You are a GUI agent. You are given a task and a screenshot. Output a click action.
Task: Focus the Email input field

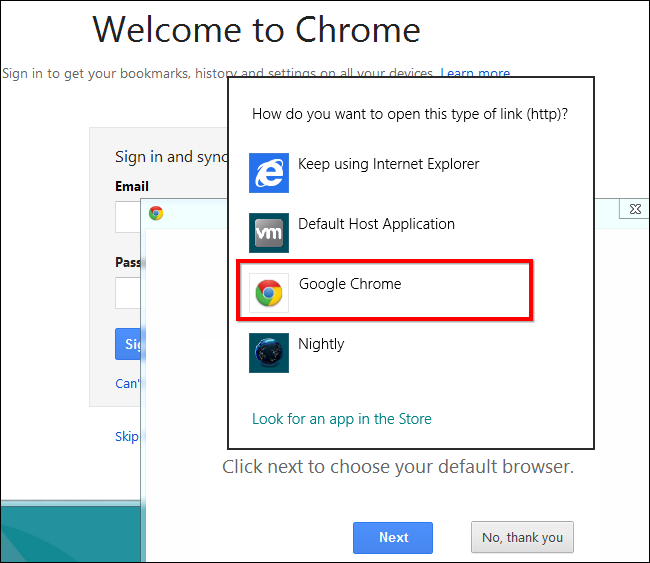coord(128,217)
